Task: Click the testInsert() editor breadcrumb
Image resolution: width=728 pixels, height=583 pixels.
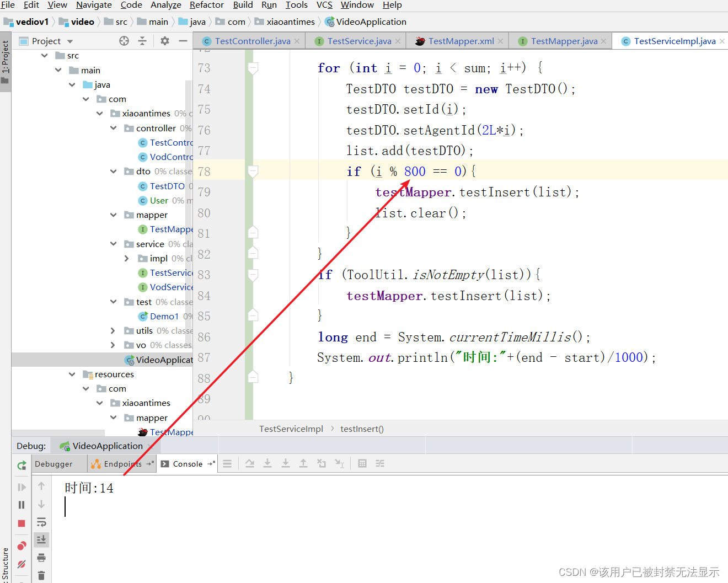Action: point(362,429)
